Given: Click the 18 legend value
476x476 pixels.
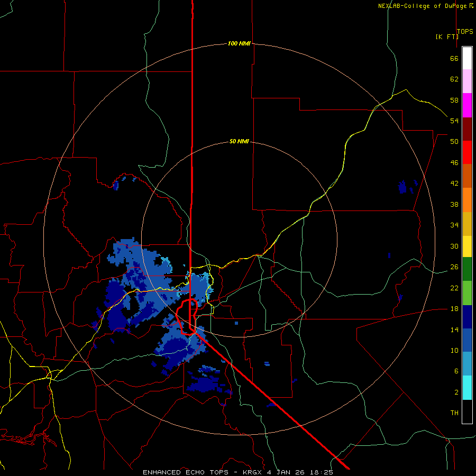Looking at the screenshot, I should point(454,308).
